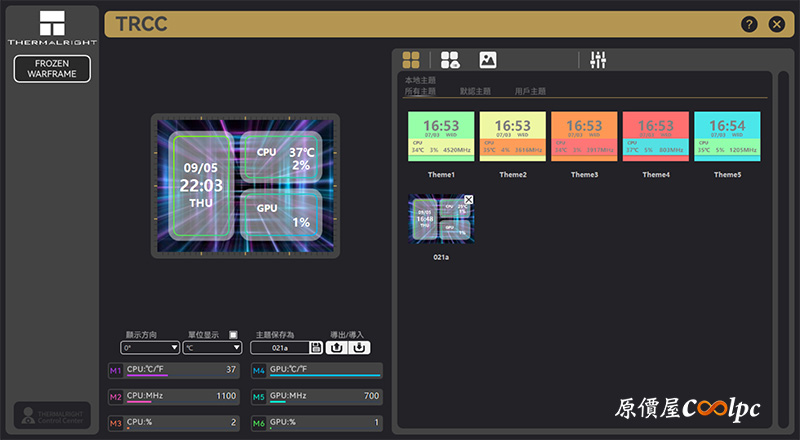Click the TRCC title text
The width and height of the screenshot is (800, 440).
[x=141, y=24]
